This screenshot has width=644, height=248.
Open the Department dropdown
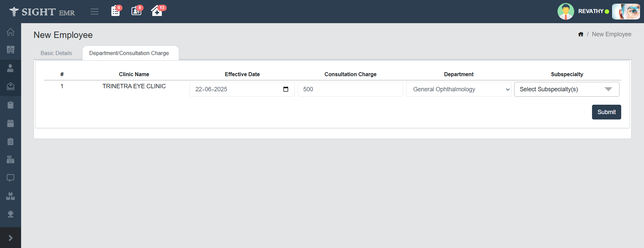(459, 89)
